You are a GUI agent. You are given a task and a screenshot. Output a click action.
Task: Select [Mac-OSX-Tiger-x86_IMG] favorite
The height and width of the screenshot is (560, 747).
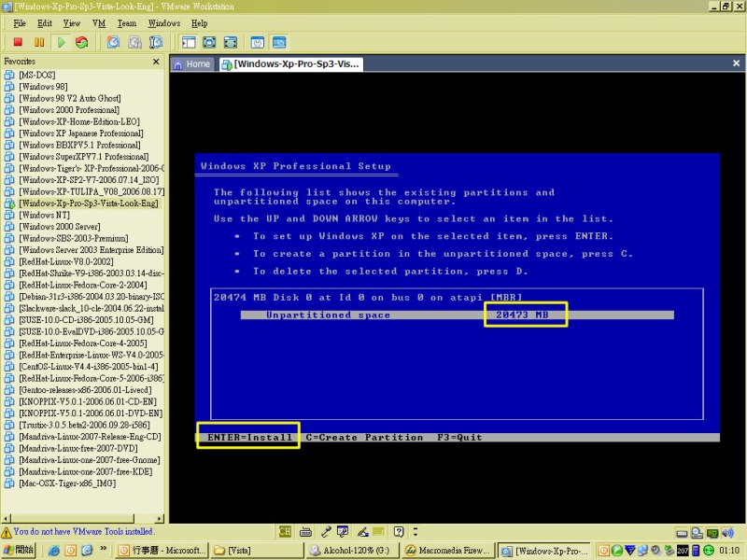67,483
